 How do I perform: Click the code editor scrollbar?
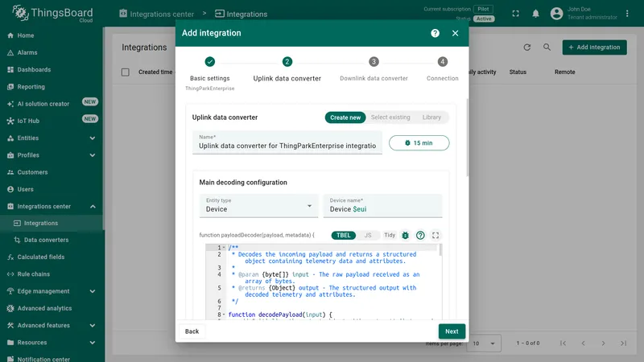(440, 250)
